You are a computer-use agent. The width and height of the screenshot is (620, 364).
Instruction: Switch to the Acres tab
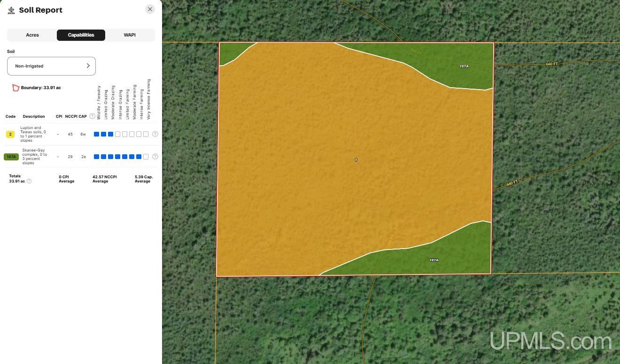[x=32, y=35]
